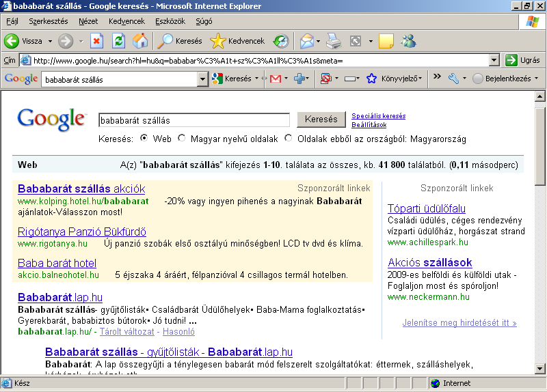547x392 pixels.
Task: Expand the Mail icon dropdown arrow
Action: pos(318,41)
